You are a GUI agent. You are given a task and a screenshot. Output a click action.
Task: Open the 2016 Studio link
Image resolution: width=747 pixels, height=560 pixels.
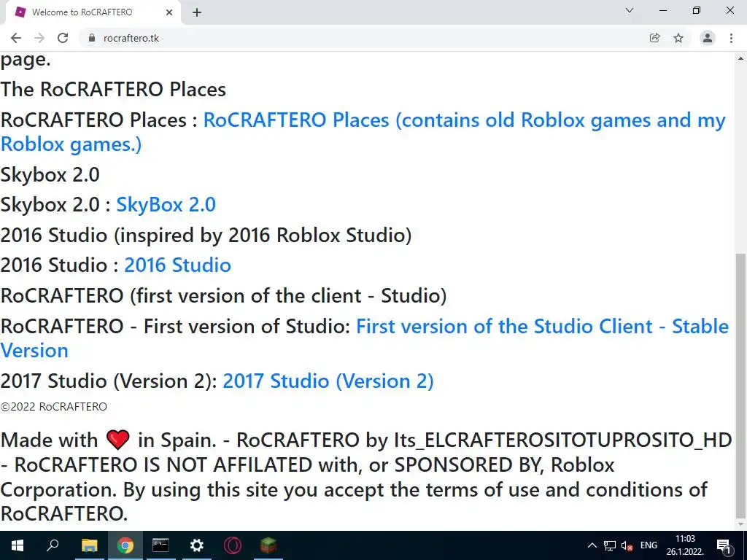(x=178, y=265)
